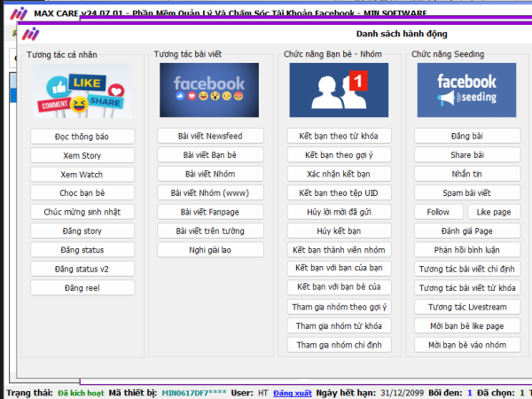The height and width of the screenshot is (399, 532).
Task: Click Bài viết Nhóm (www)
Action: click(x=210, y=192)
